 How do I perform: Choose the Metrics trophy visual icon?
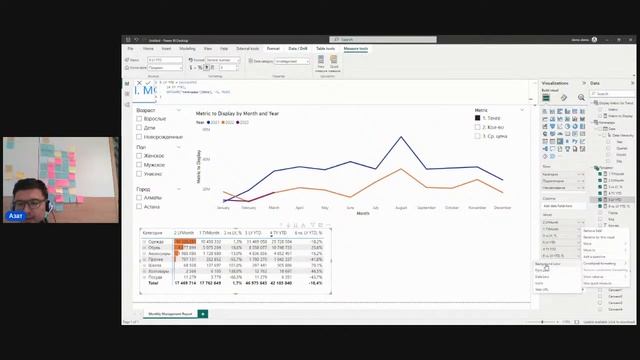coord(567,149)
